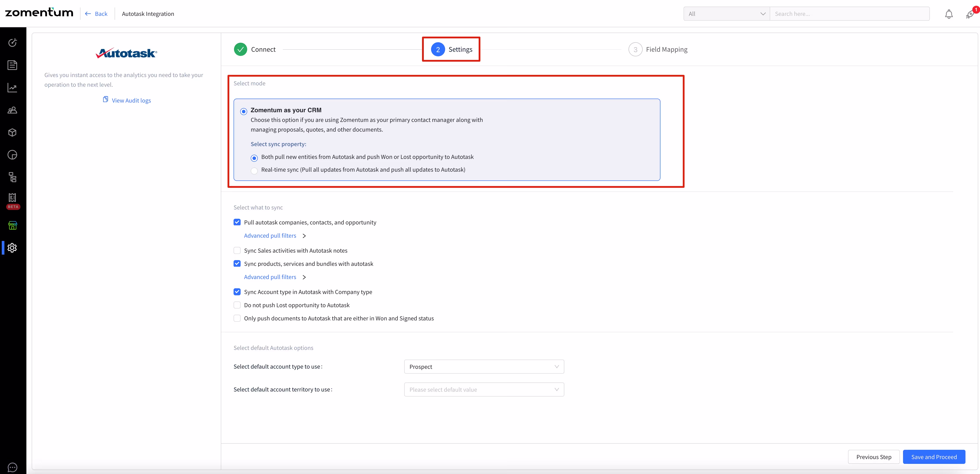980x474 pixels.
Task: Open the products cube sidebar icon
Action: (x=12, y=132)
